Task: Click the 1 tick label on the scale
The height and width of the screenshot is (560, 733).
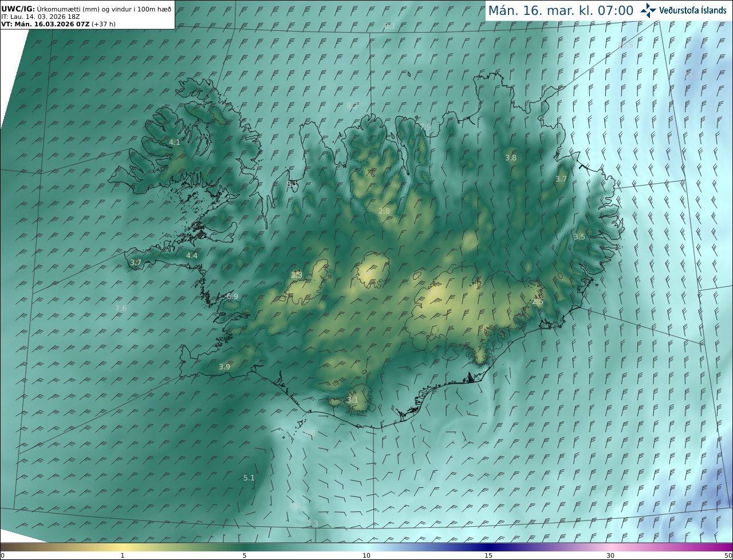Action: coord(123,555)
